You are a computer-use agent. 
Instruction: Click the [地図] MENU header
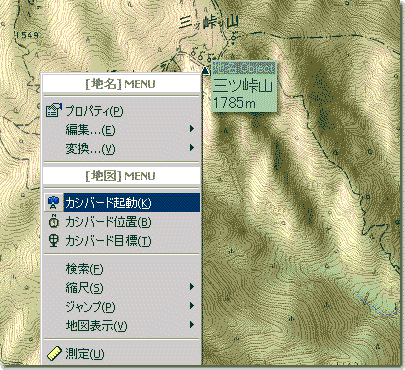[122, 176]
